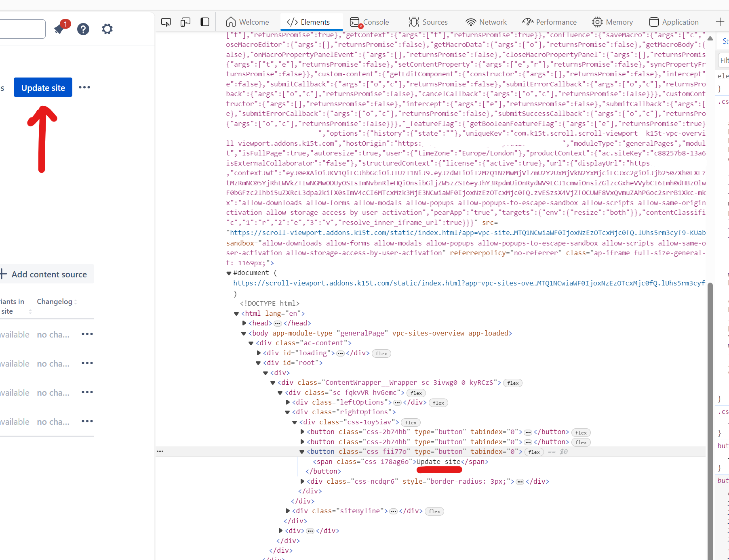Collapse the rightOptions div
This screenshot has width=729, height=560.
point(287,412)
